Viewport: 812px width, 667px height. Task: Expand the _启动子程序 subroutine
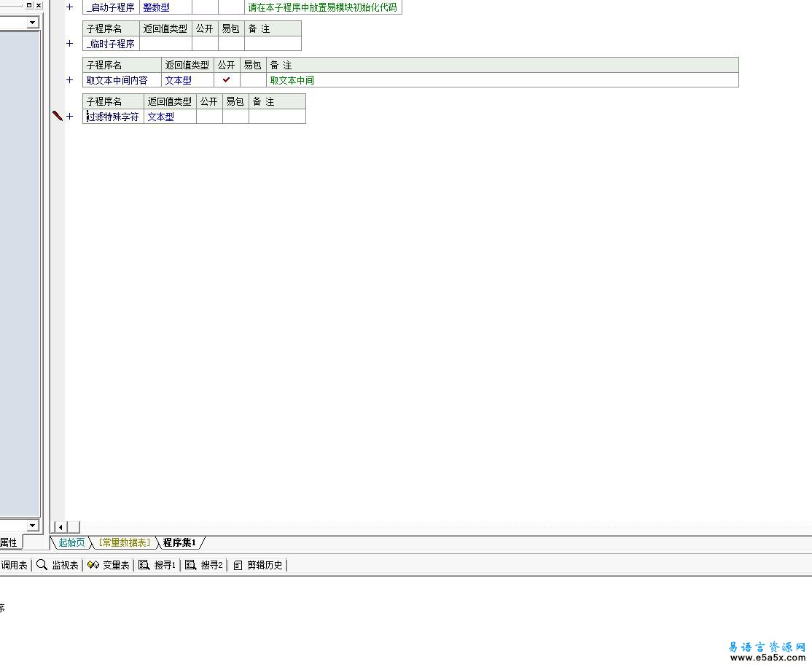coord(70,7)
